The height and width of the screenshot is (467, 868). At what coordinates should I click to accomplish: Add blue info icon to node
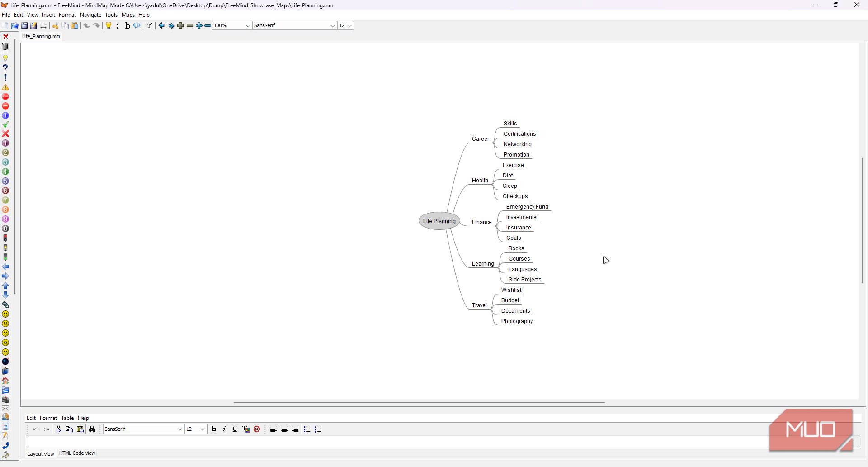[5, 115]
